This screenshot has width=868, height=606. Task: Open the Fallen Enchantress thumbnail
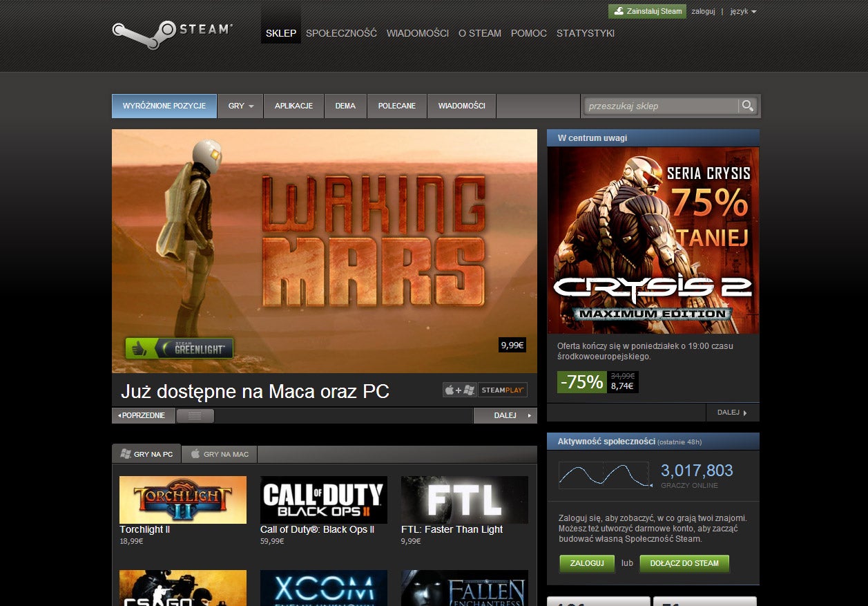click(465, 588)
